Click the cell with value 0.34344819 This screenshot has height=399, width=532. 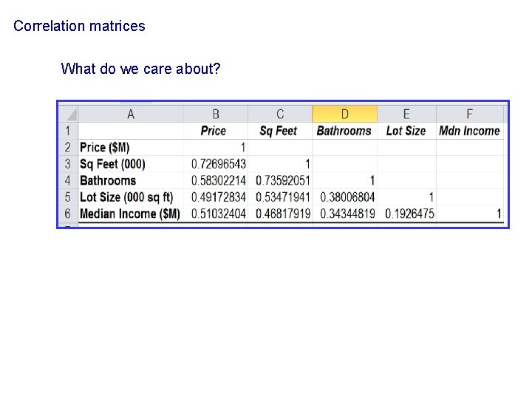345,214
